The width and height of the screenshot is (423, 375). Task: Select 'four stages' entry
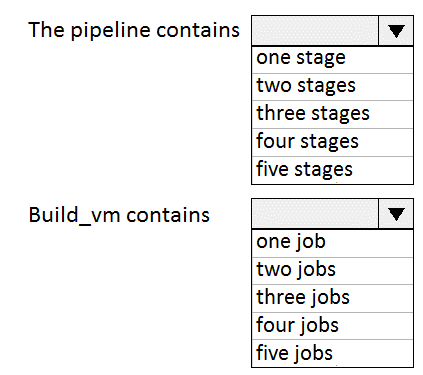332,142
